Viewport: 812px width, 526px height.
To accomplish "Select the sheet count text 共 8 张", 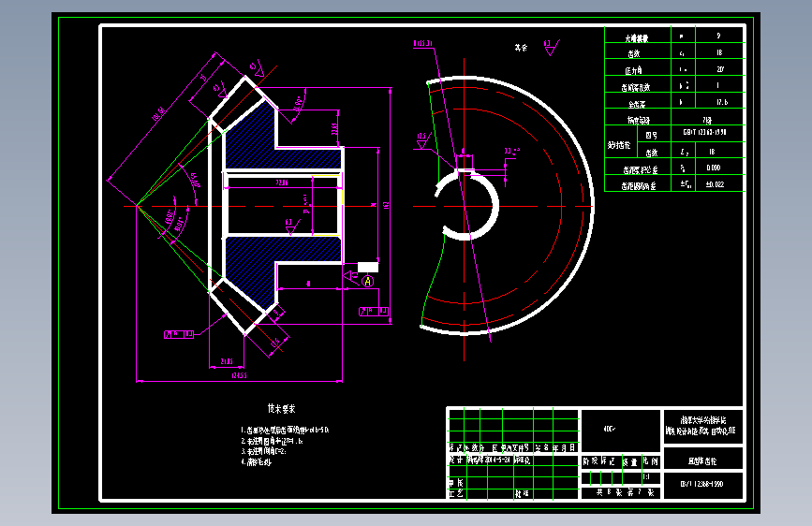I will tap(608, 492).
